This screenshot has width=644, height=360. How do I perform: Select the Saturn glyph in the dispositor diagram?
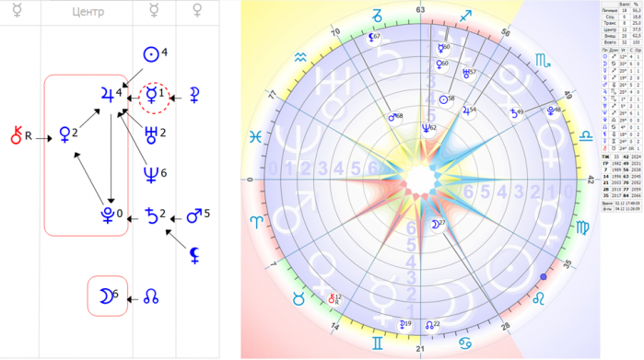pos(152,215)
